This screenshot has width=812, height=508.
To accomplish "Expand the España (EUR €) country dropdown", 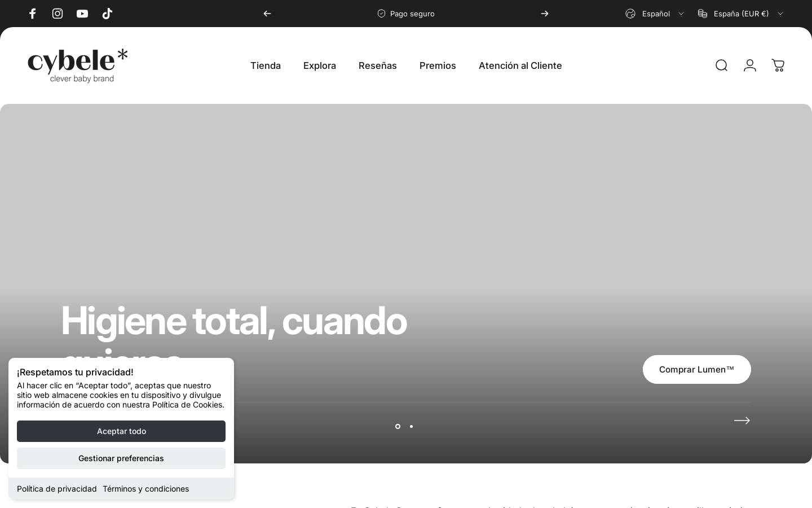I will (741, 14).
